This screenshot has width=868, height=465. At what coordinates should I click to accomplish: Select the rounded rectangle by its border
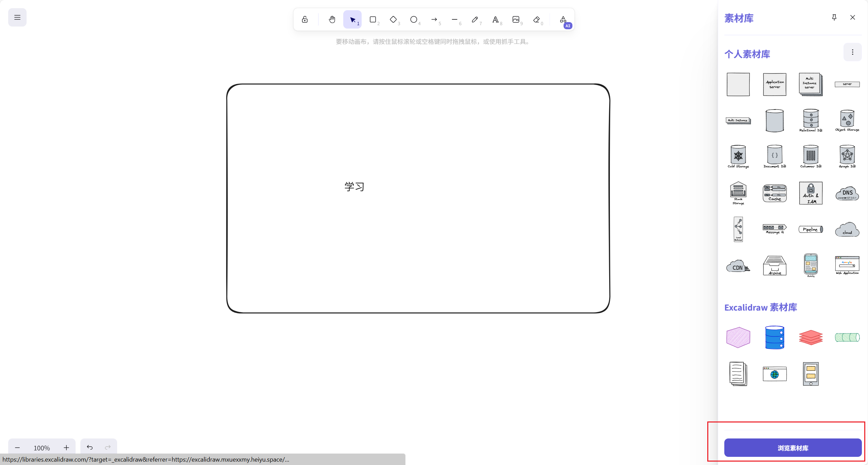(x=418, y=84)
